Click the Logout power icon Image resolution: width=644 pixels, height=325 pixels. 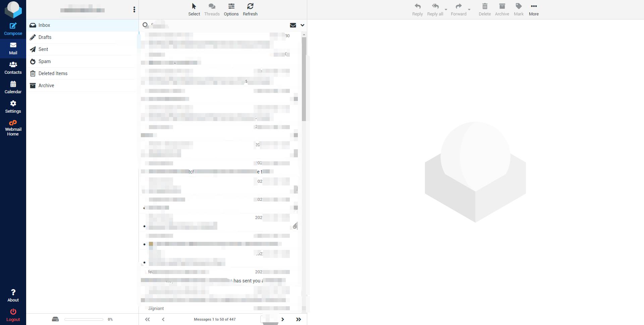point(13,315)
